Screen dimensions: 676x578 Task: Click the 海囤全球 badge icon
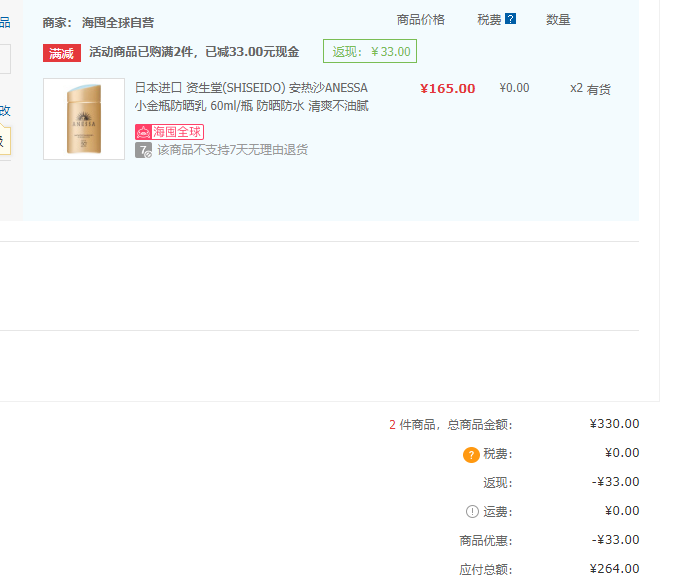click(169, 132)
